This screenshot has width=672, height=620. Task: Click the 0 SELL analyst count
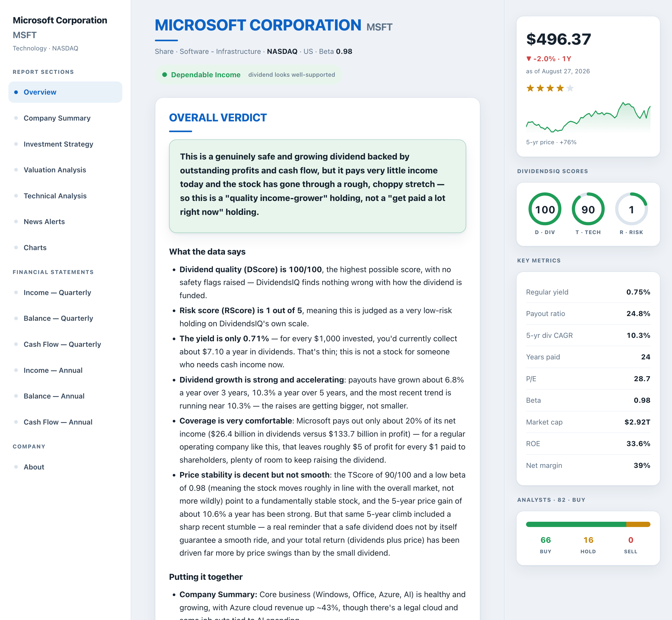[x=631, y=545]
